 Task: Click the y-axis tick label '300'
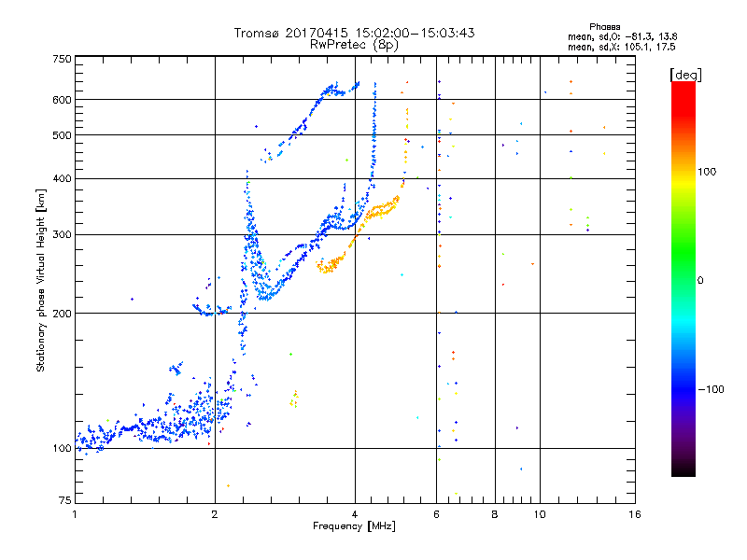coord(62,235)
